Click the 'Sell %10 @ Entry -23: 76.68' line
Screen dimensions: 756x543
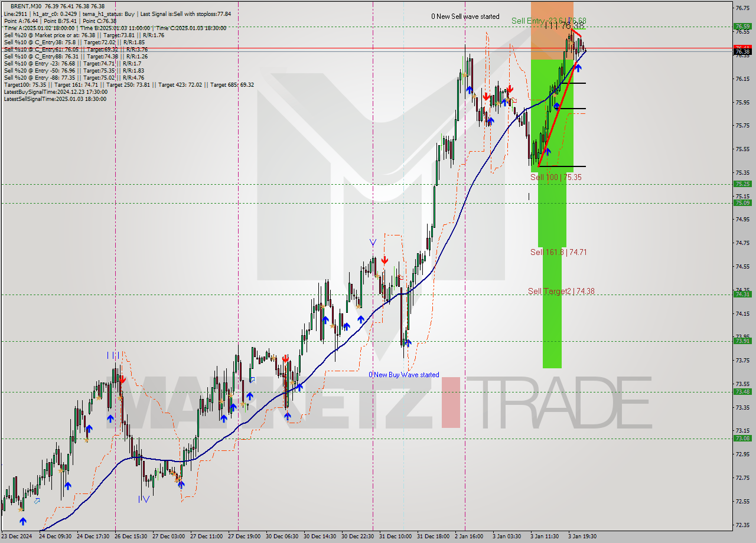point(72,63)
